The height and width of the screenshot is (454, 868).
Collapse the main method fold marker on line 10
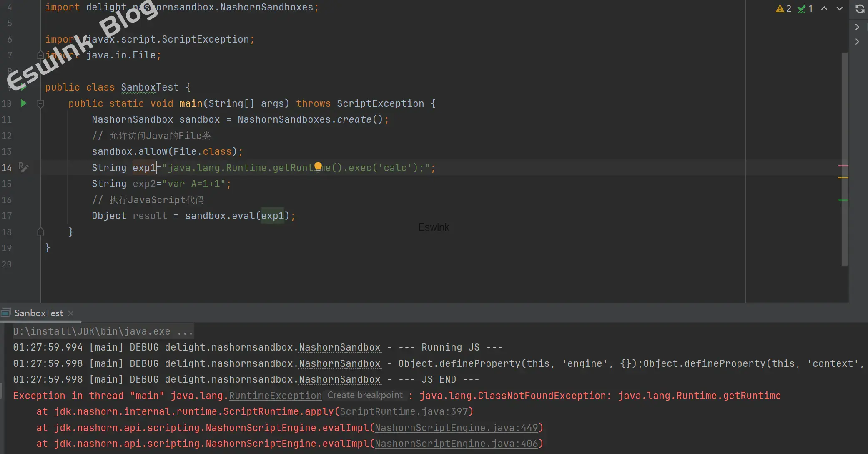coord(40,103)
